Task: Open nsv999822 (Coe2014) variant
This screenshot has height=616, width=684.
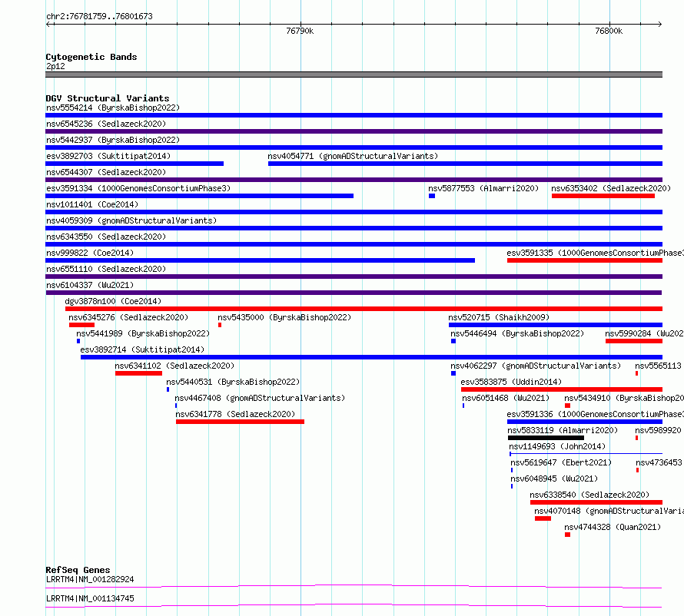Action: tap(90, 253)
